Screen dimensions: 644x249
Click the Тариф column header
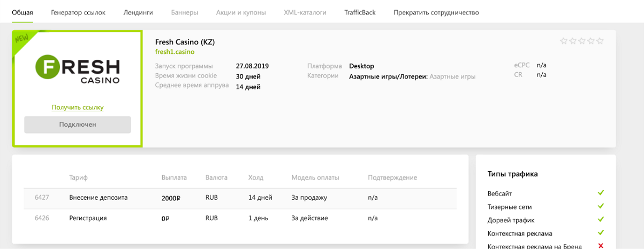[78, 177]
